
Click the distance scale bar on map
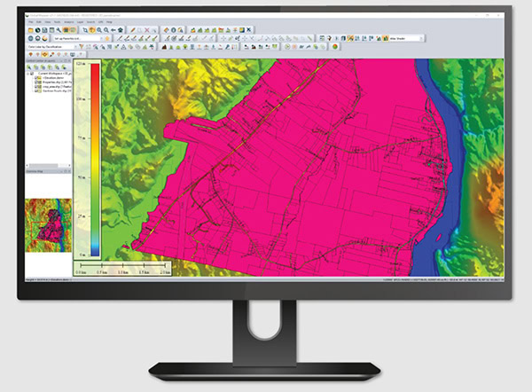[x=122, y=268]
